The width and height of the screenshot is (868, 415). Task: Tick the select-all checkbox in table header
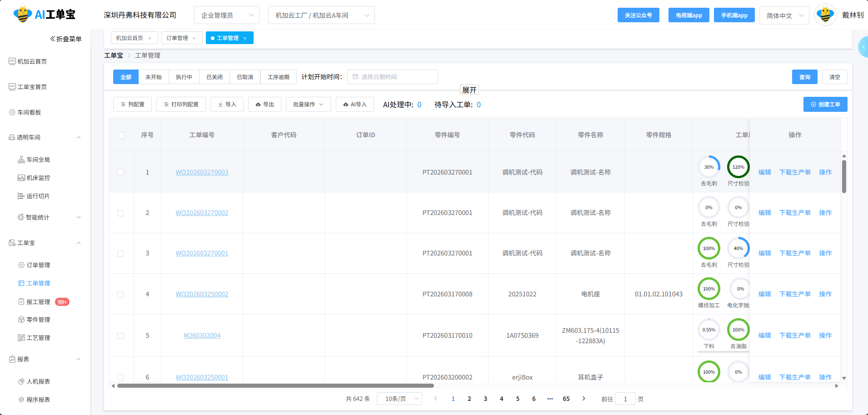[121, 135]
